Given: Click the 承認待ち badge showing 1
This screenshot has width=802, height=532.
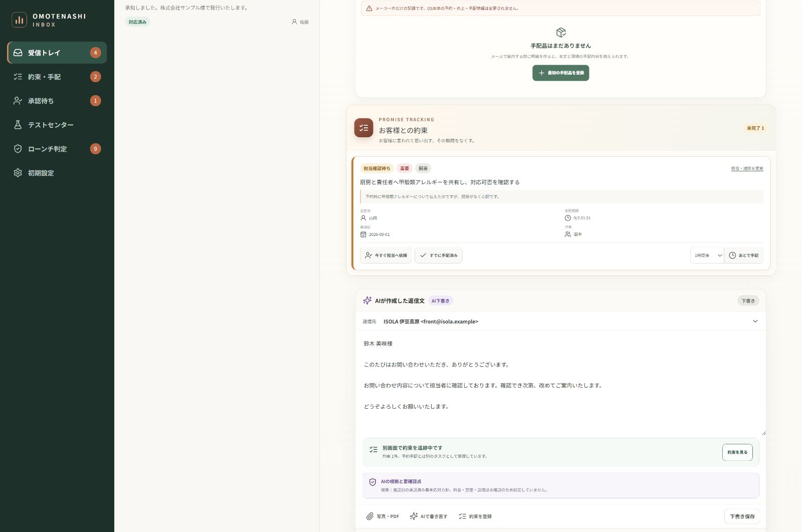Looking at the screenshot, I should click(x=95, y=101).
